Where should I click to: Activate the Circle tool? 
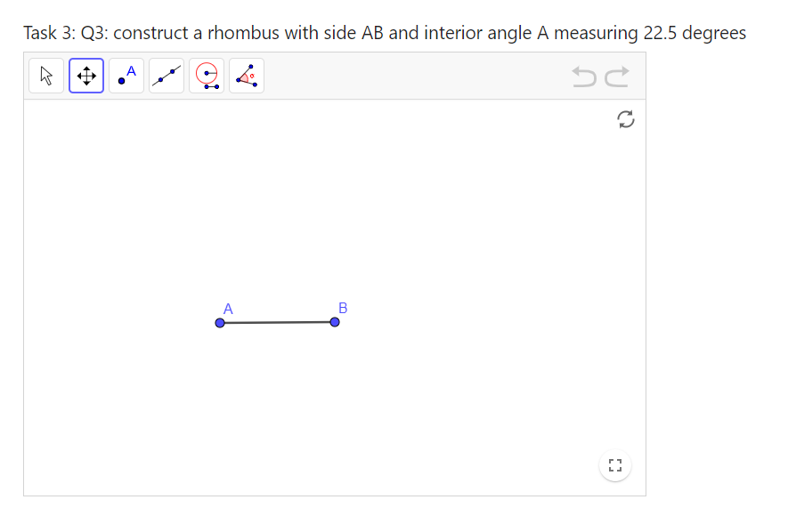(206, 76)
